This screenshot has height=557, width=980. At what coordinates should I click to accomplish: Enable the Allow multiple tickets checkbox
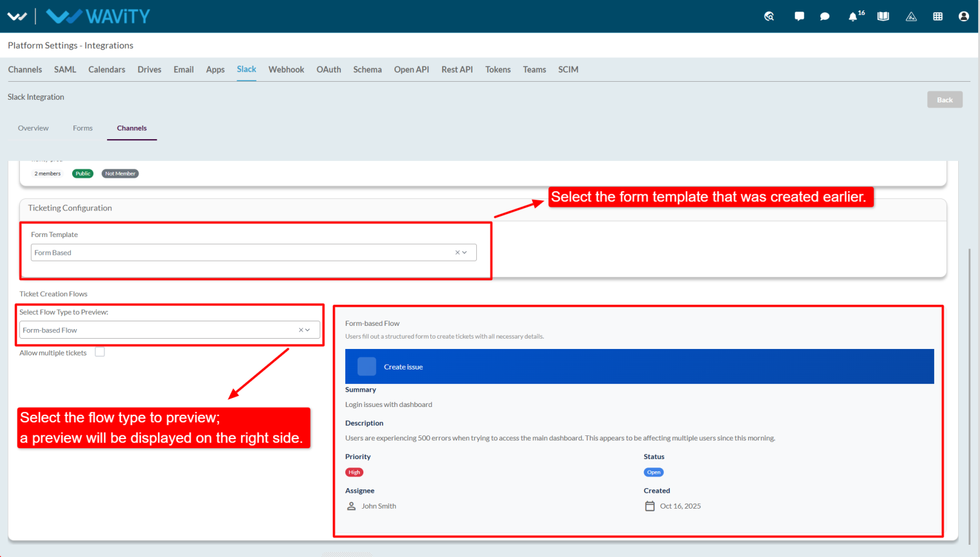click(100, 352)
